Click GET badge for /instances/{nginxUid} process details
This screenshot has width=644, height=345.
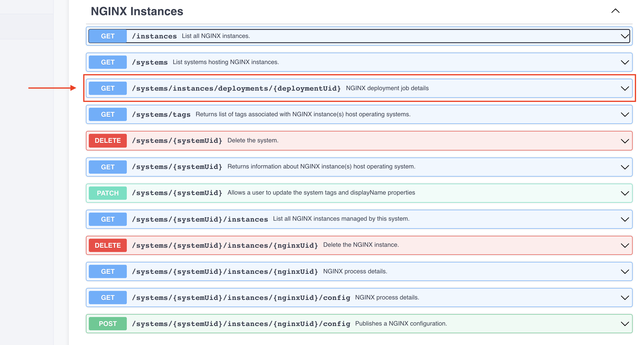coord(108,271)
